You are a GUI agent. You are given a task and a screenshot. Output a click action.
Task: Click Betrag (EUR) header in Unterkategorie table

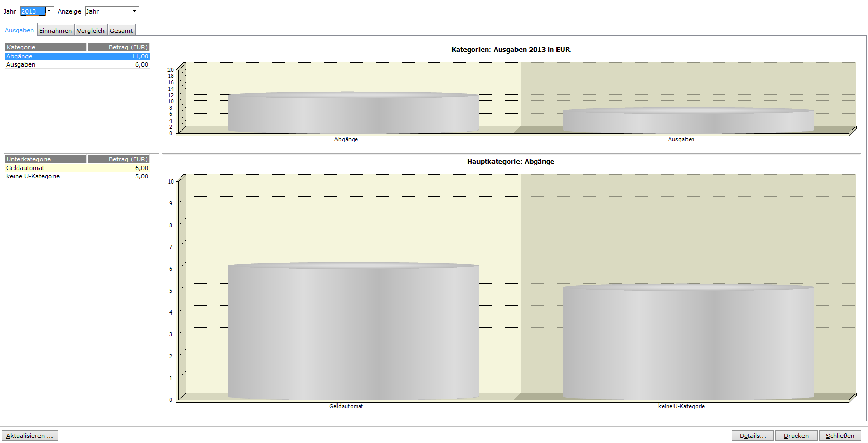(119, 159)
